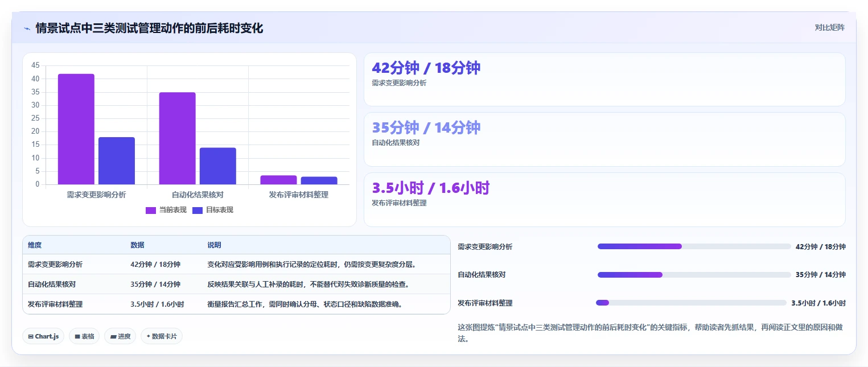Image resolution: width=868 pixels, height=367 pixels.
Task: Toggle the 当前表现 legend entry
Action: click(x=166, y=210)
